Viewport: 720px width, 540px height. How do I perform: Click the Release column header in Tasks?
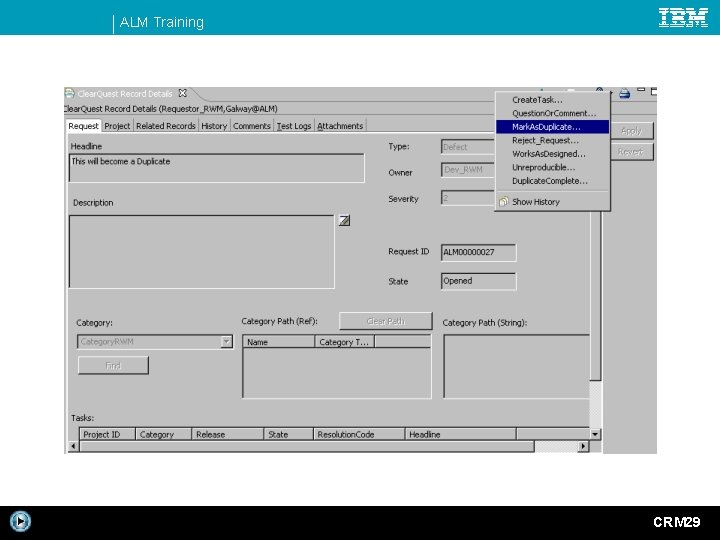228,434
